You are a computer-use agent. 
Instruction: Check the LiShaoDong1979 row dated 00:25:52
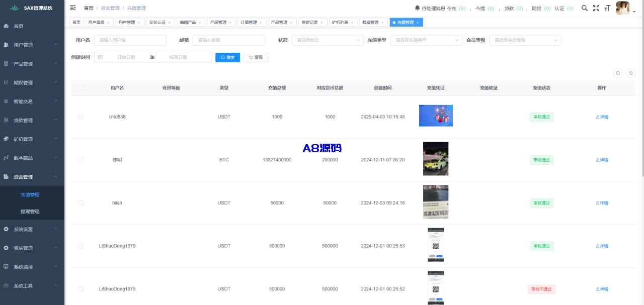[80, 289]
